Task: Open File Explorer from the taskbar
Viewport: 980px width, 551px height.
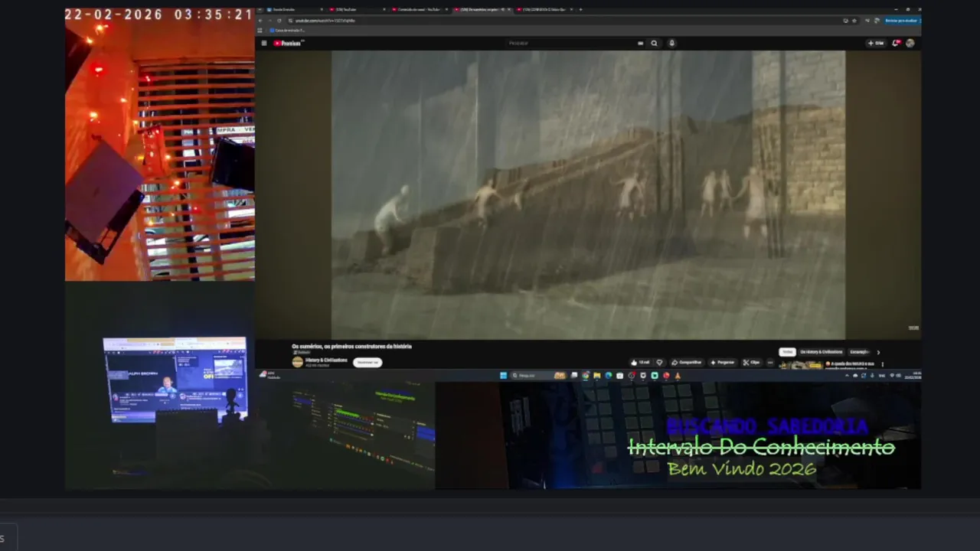Action: tap(597, 375)
